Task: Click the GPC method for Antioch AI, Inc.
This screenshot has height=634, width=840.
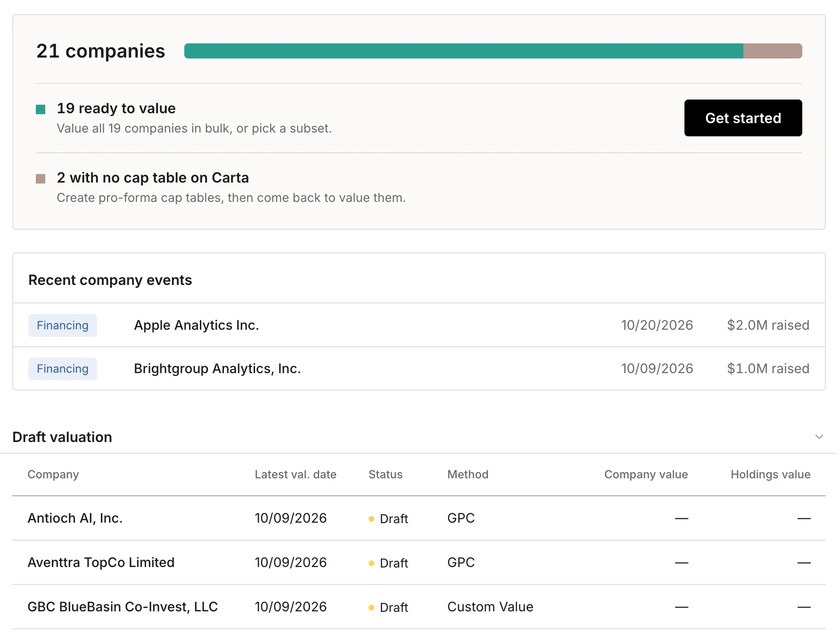Action: [x=461, y=518]
